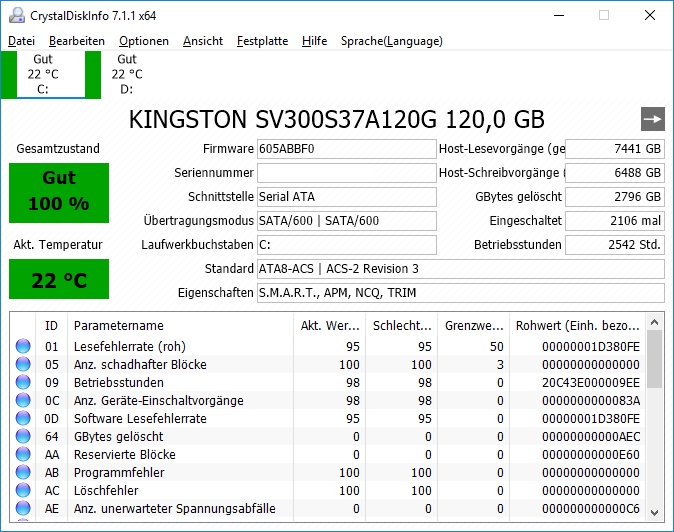Select the Reservierte Blöcke row text
The image size is (674, 532).
point(125,455)
